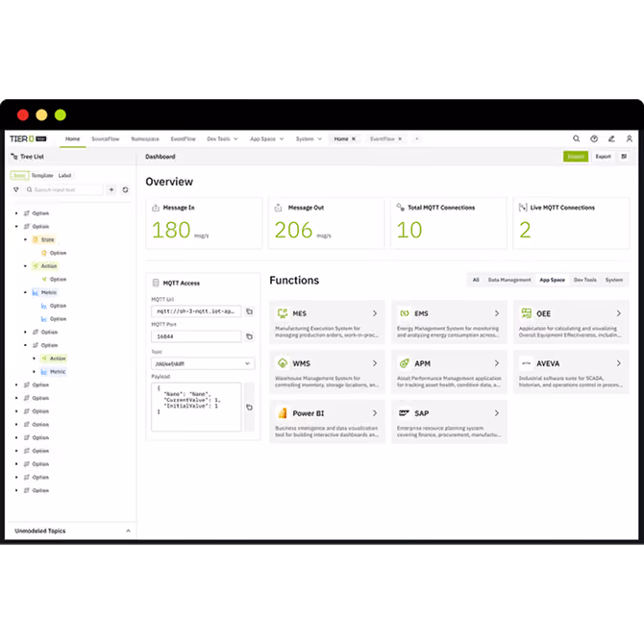
Task: Add a new tab with the plus
Action: [x=417, y=138]
